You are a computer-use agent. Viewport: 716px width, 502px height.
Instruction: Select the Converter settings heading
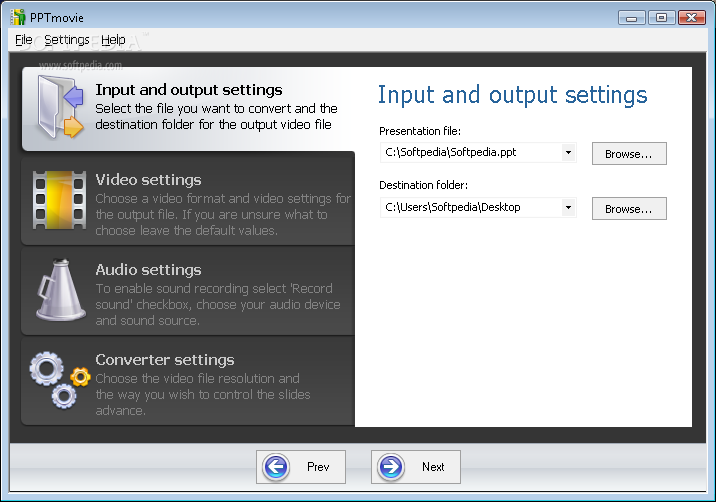coord(165,360)
